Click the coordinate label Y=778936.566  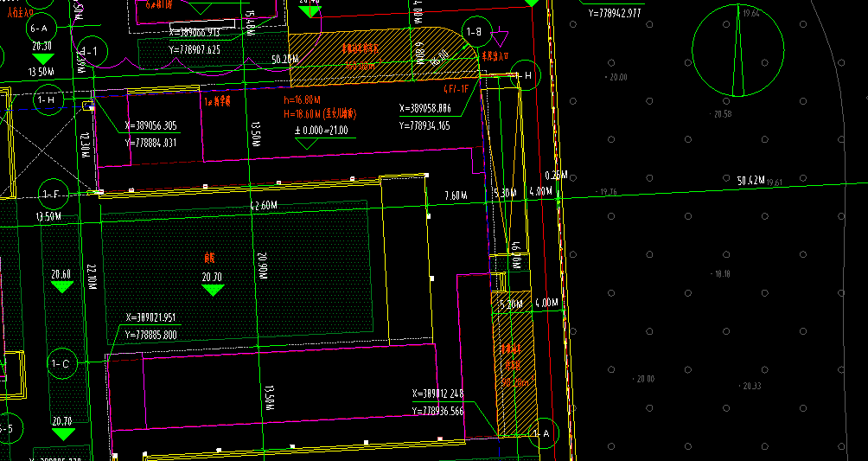tap(437, 411)
